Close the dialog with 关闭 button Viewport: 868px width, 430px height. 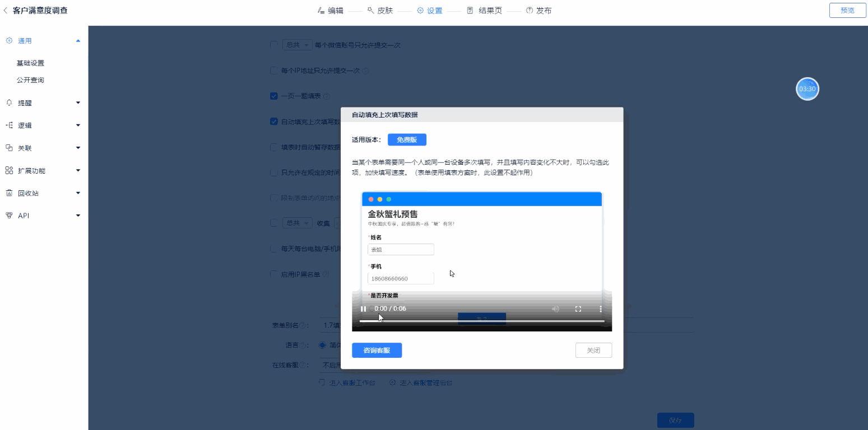coord(593,350)
